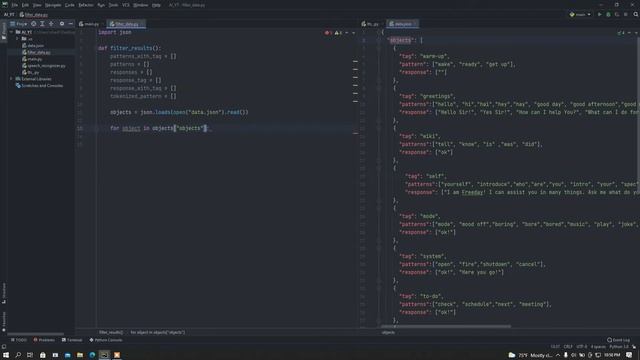Select Scratches and Consoles node
The width and height of the screenshot is (640, 360).
pyautogui.click(x=39, y=86)
